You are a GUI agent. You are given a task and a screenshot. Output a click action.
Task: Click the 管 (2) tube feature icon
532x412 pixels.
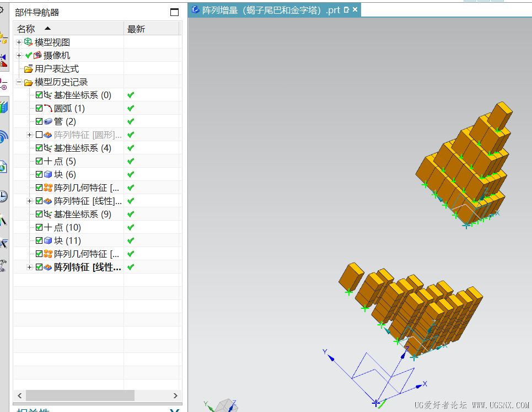(48, 121)
